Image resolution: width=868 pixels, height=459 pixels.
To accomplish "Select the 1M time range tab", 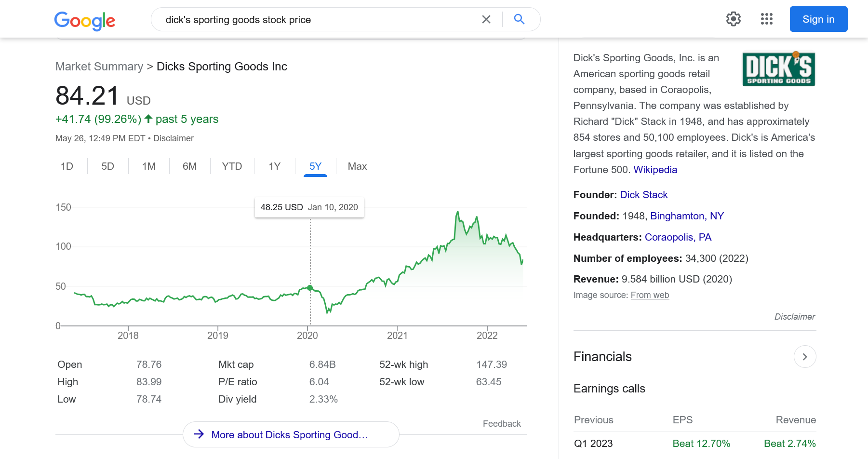I will coord(148,166).
